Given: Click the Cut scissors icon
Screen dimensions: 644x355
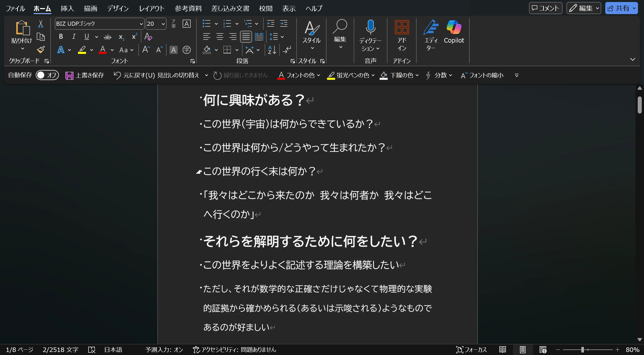Looking at the screenshot, I should (x=41, y=24).
